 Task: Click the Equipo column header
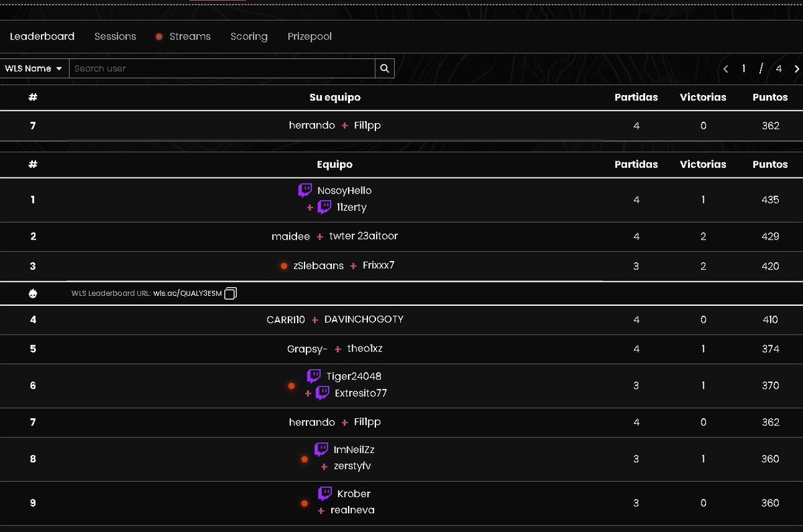[x=335, y=164]
